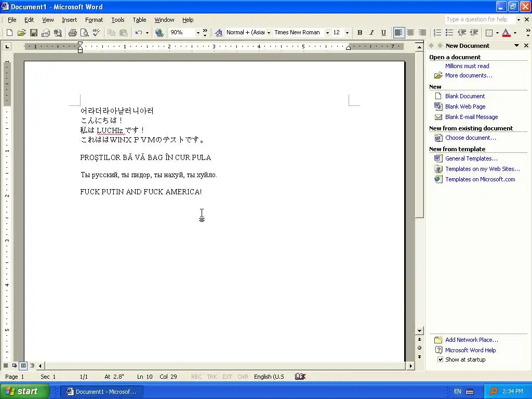This screenshot has width=532, height=399.
Task: Toggle Bold formatting
Action: pos(360,33)
